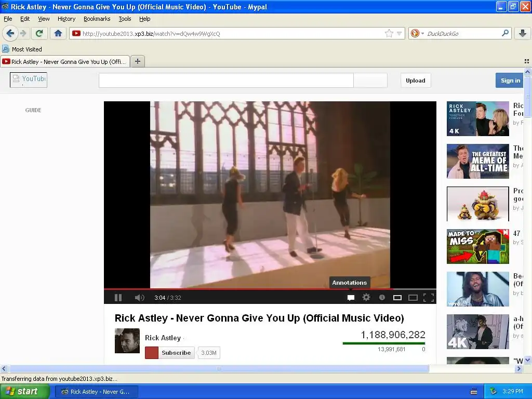Viewport: 532px width, 399px height.
Task: Open the Bowser toy video thumbnail
Action: pos(478,204)
